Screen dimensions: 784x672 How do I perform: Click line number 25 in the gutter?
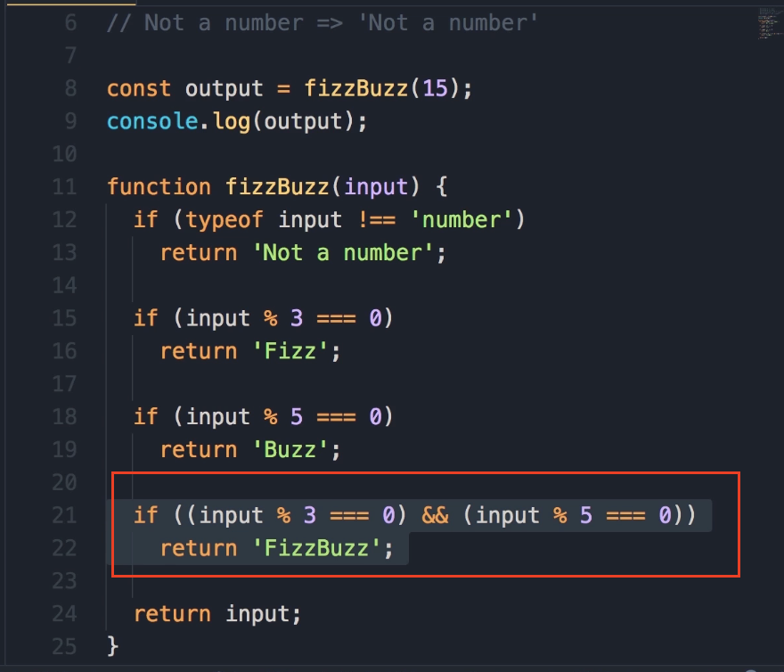pos(64,643)
